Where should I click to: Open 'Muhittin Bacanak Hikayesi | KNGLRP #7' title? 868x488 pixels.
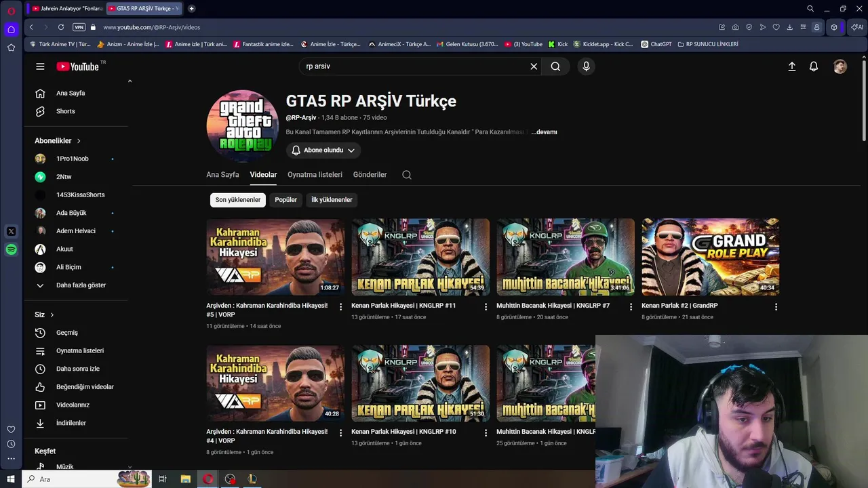pos(553,306)
